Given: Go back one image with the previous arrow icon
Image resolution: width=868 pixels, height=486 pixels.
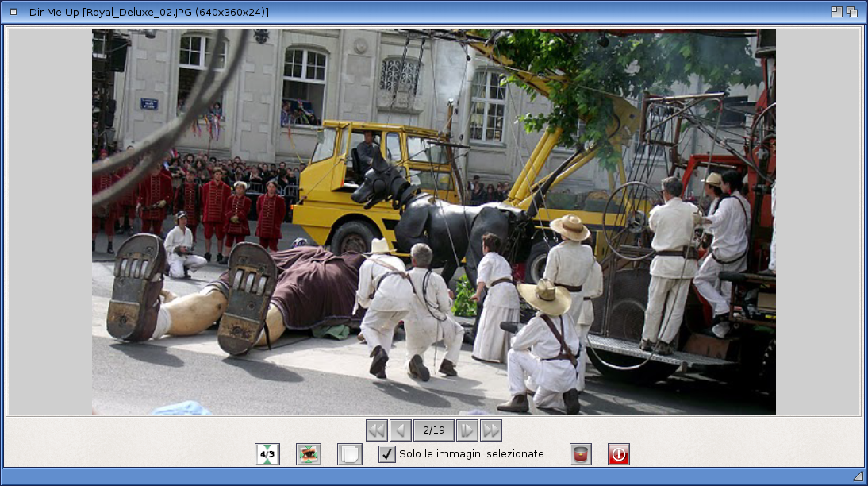Looking at the screenshot, I should [x=401, y=430].
